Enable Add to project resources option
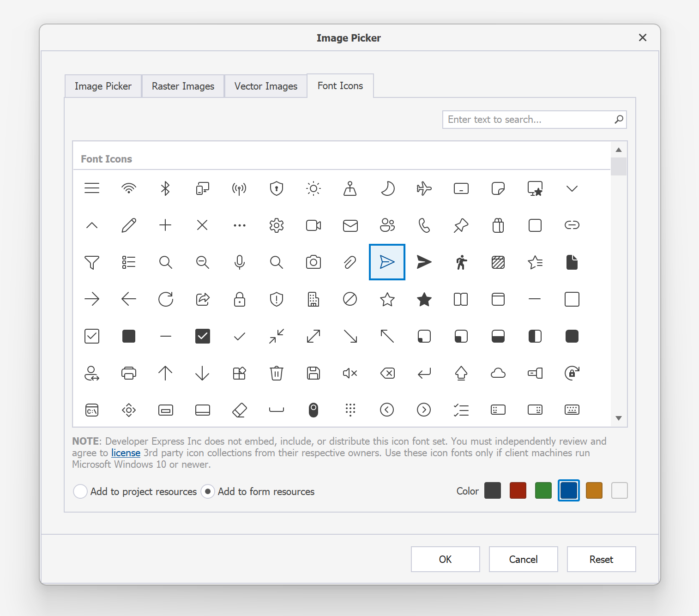Image resolution: width=699 pixels, height=616 pixels. (x=80, y=491)
